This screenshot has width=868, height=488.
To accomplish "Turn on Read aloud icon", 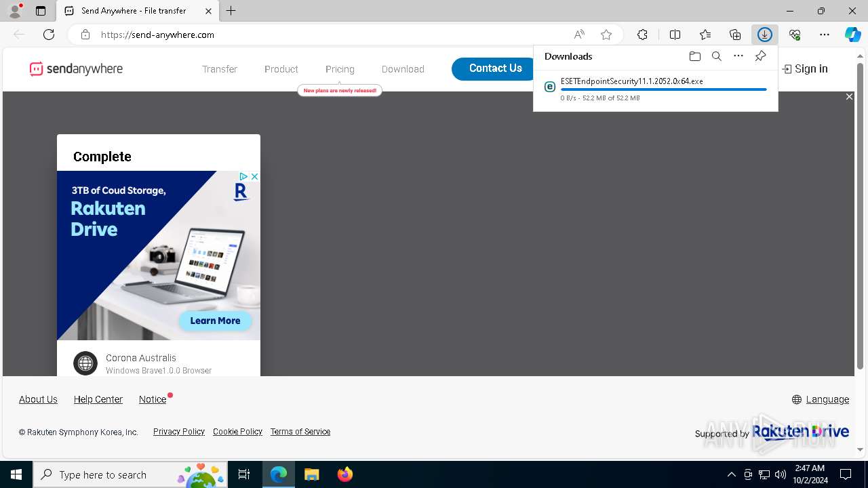I will (x=579, y=35).
